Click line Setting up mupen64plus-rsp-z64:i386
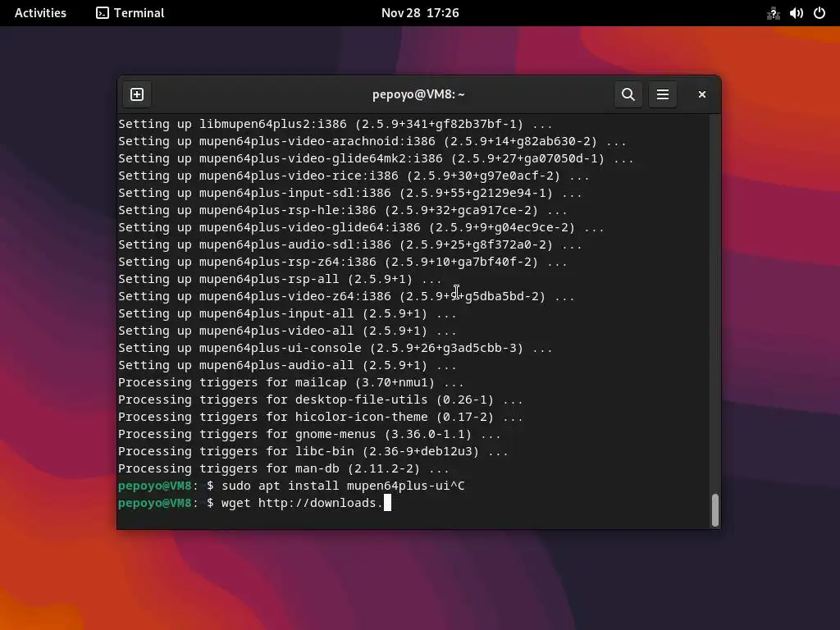The width and height of the screenshot is (840, 630). 343,262
